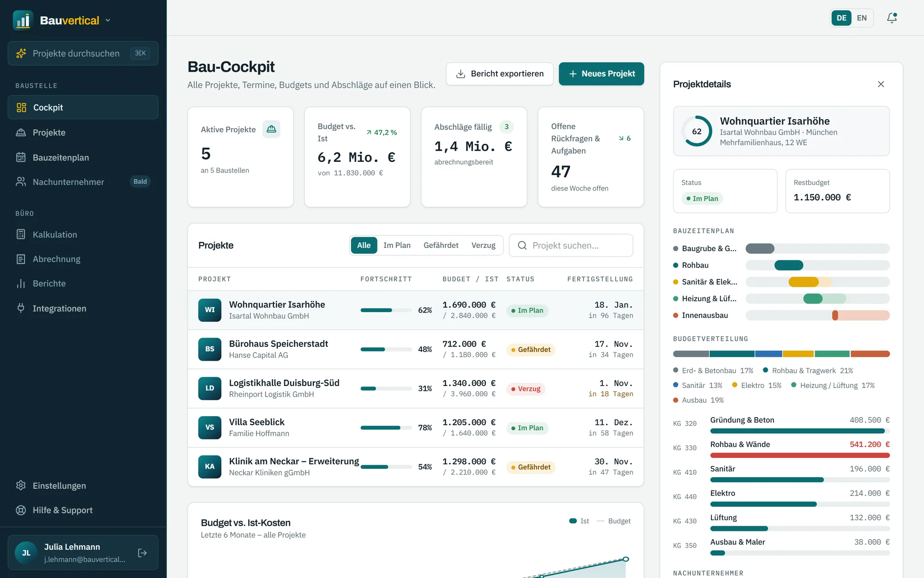This screenshot has height=578, width=924.
Task: Switch language to EN
Action: 862,18
